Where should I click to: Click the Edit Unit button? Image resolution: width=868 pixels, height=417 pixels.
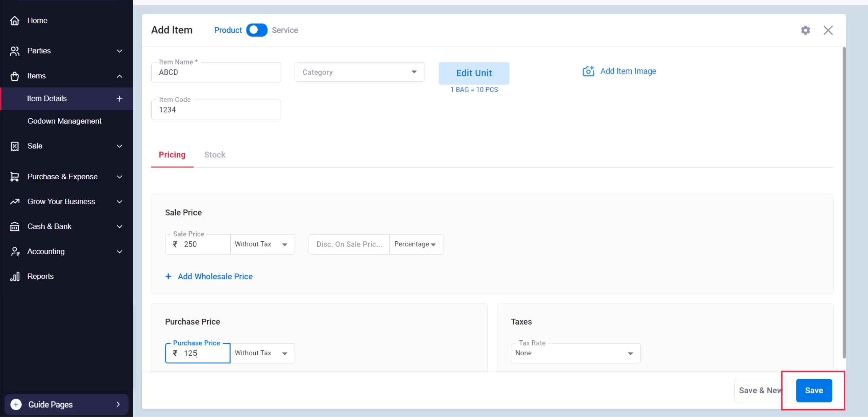pos(474,73)
